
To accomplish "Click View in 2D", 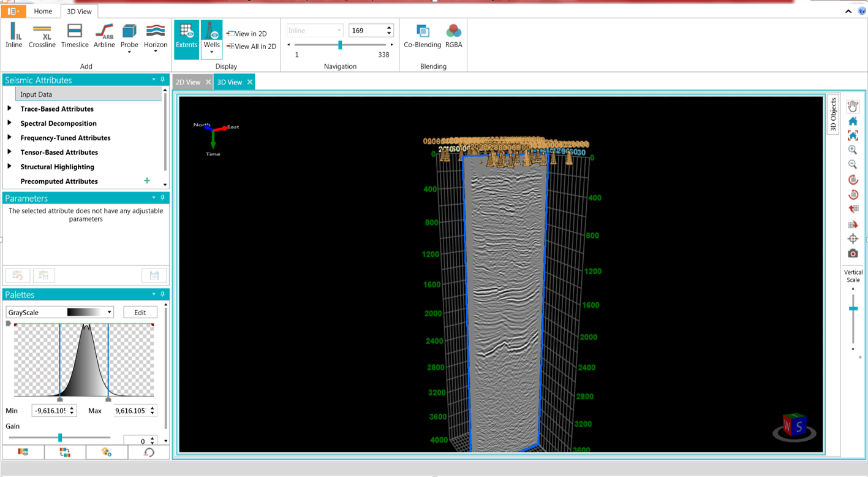I will 246,34.
